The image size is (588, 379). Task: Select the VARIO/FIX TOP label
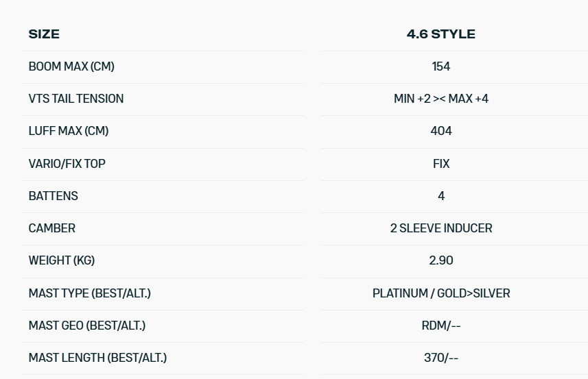click(67, 164)
